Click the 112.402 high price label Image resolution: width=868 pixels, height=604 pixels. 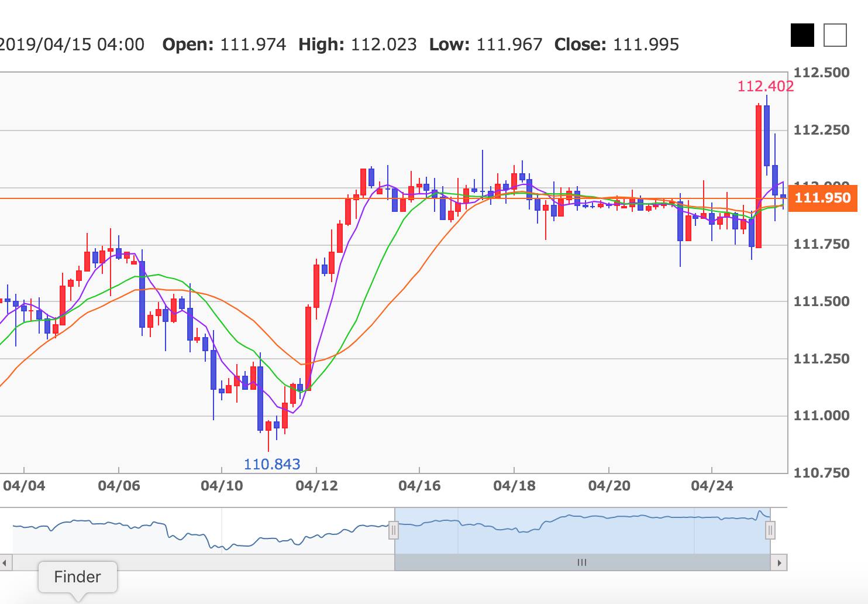765,87
